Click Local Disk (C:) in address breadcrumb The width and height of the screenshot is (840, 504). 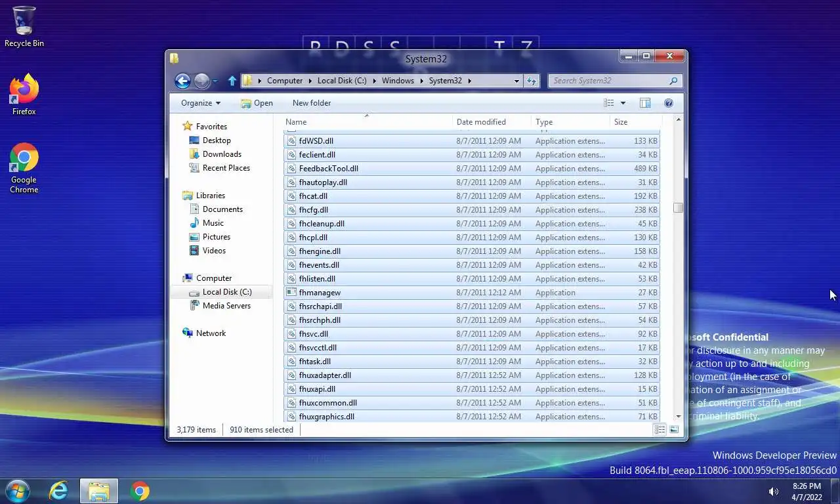(342, 81)
